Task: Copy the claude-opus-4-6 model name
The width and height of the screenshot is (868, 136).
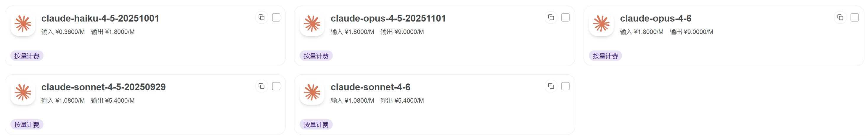Action: (x=840, y=17)
